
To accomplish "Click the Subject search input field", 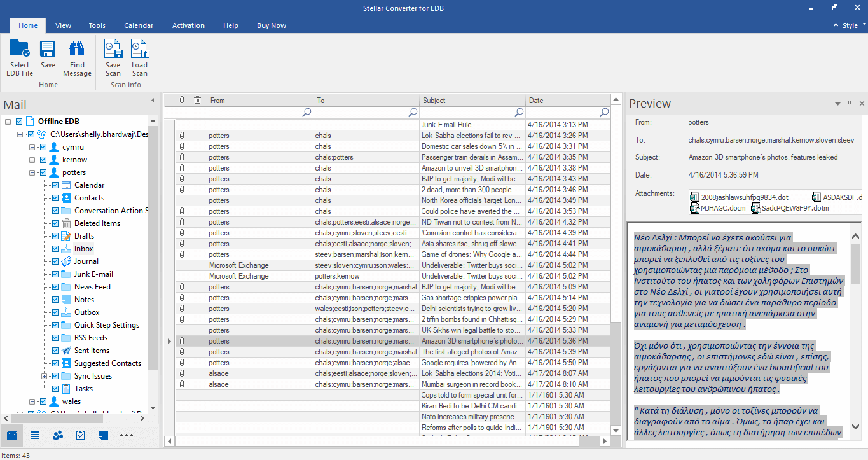I will [467, 113].
